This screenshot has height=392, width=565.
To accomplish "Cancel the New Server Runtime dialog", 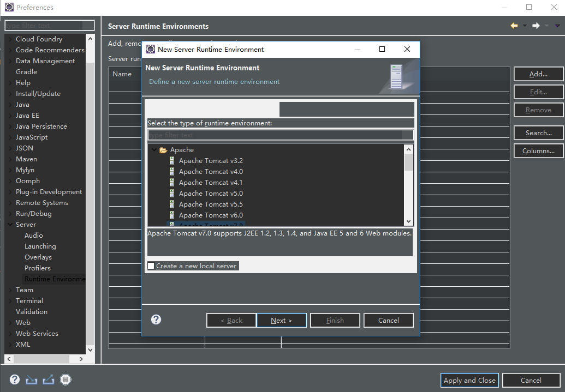I will [x=389, y=320].
